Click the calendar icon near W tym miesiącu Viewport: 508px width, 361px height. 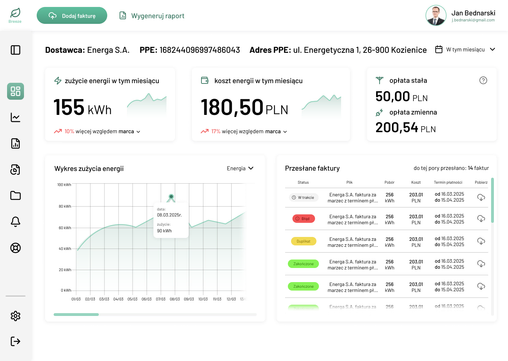pyautogui.click(x=439, y=49)
